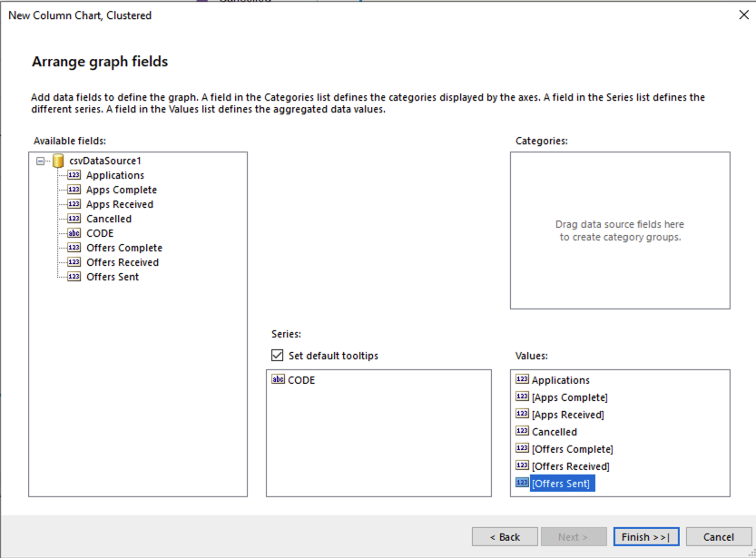Click the Finish >>| button
Screen dimensions: 756x558
point(646,537)
